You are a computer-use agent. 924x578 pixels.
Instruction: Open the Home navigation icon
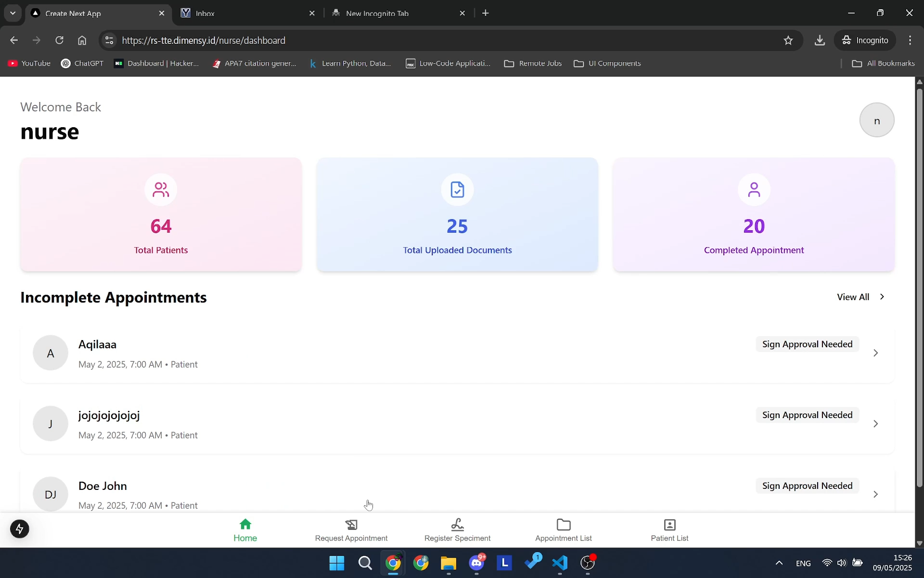click(x=245, y=530)
